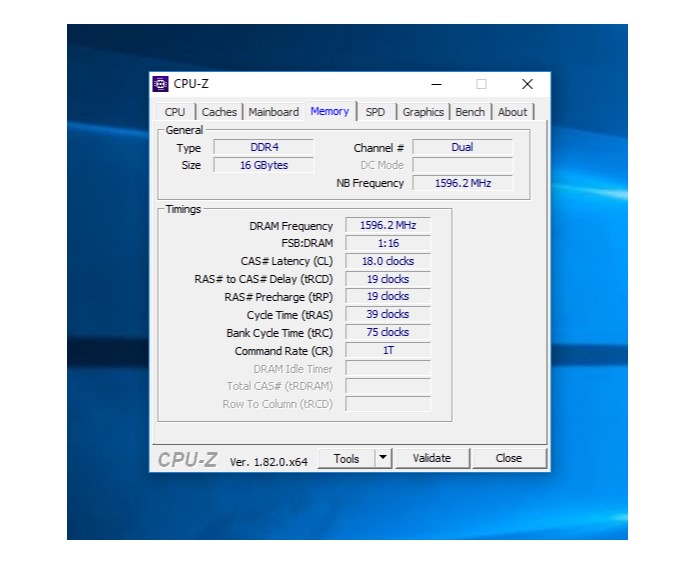
Task: Minimize the CPU-Z window
Action: pyautogui.click(x=437, y=84)
